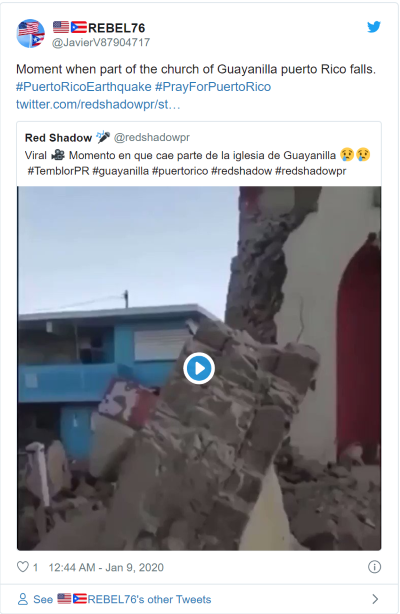
Task: Open the info circle icon
Action: (x=374, y=567)
